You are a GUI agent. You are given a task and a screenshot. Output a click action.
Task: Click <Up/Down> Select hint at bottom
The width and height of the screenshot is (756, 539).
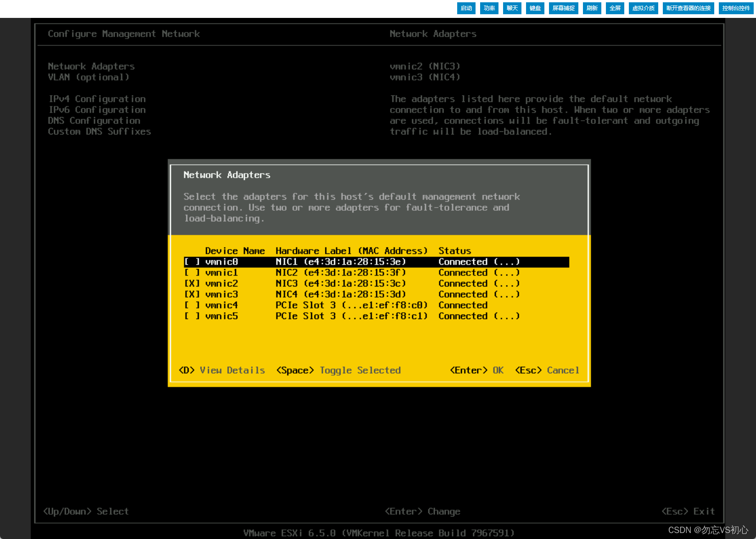click(86, 511)
